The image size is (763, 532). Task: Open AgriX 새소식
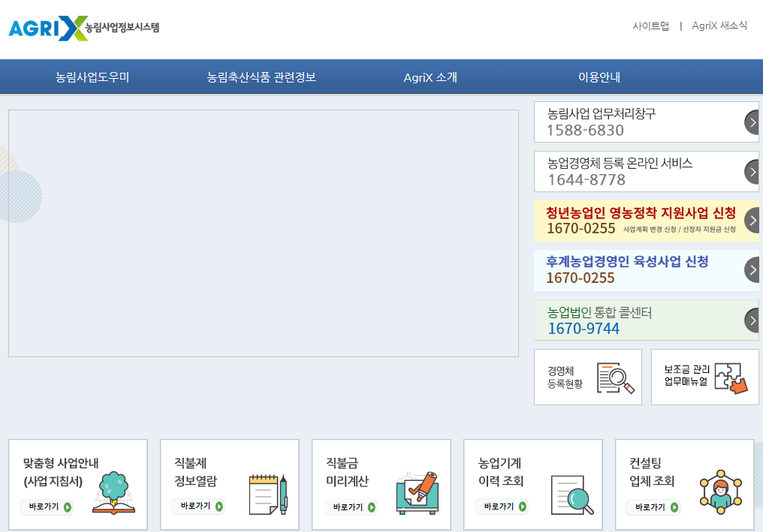tap(718, 25)
